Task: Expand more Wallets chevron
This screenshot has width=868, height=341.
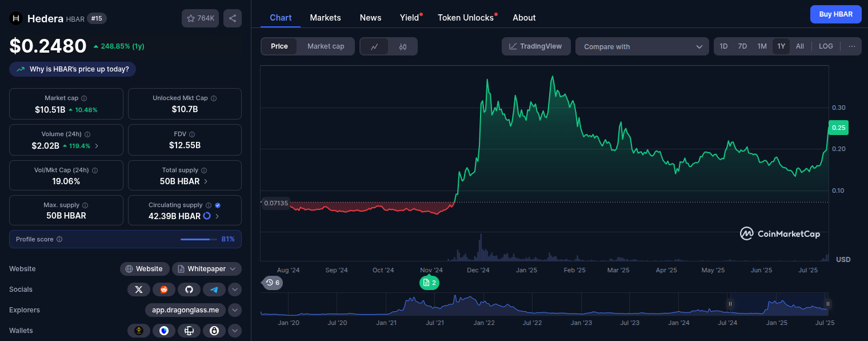Action: coord(235,331)
